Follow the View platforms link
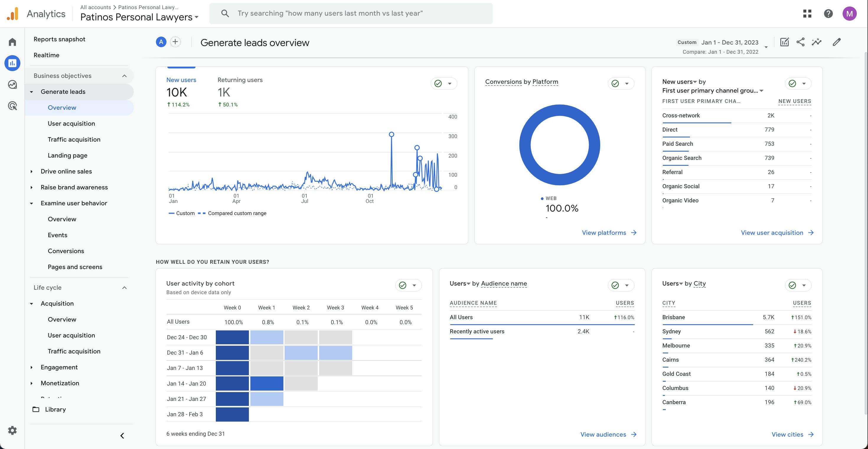868x449 pixels. coord(604,232)
